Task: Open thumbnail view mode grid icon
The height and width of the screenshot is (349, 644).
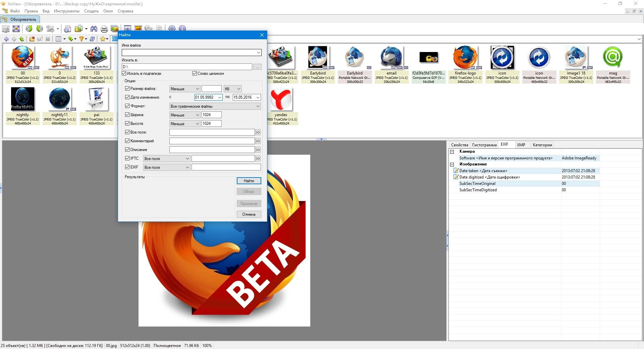Action: tap(58, 39)
